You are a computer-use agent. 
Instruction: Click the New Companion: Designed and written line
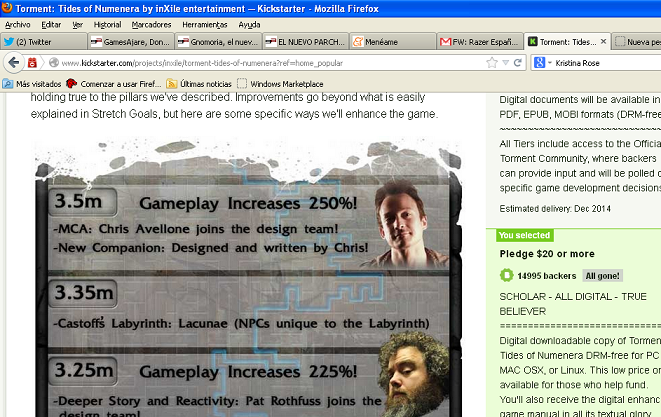211,248
